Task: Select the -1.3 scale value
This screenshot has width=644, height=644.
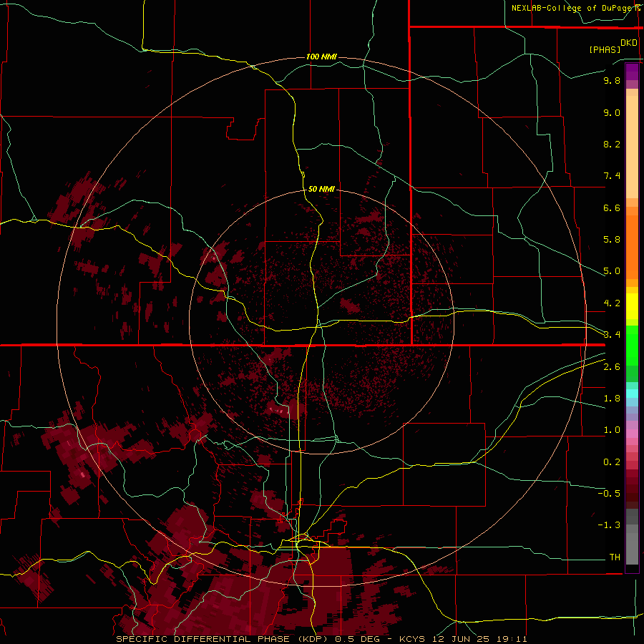Action: click(x=609, y=525)
